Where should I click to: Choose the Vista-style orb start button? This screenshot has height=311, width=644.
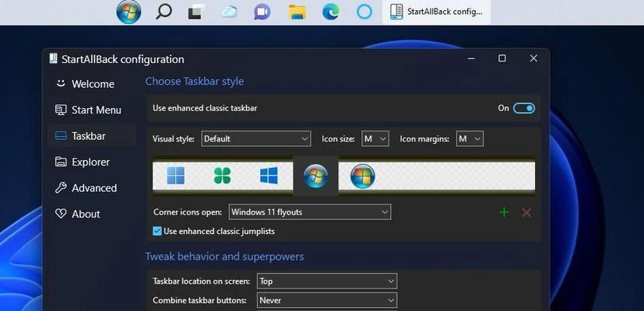(363, 176)
